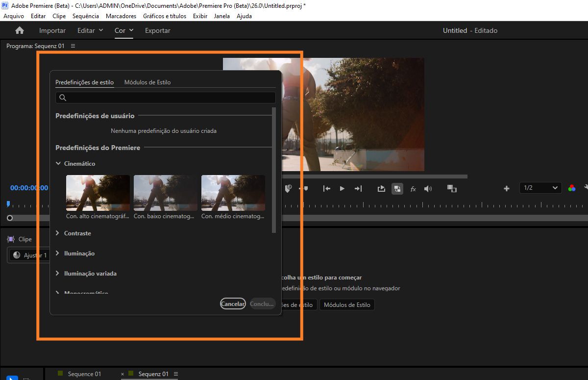Open the Sequência menu in the menu bar
Screen dimensions: 588x380
[85, 16]
